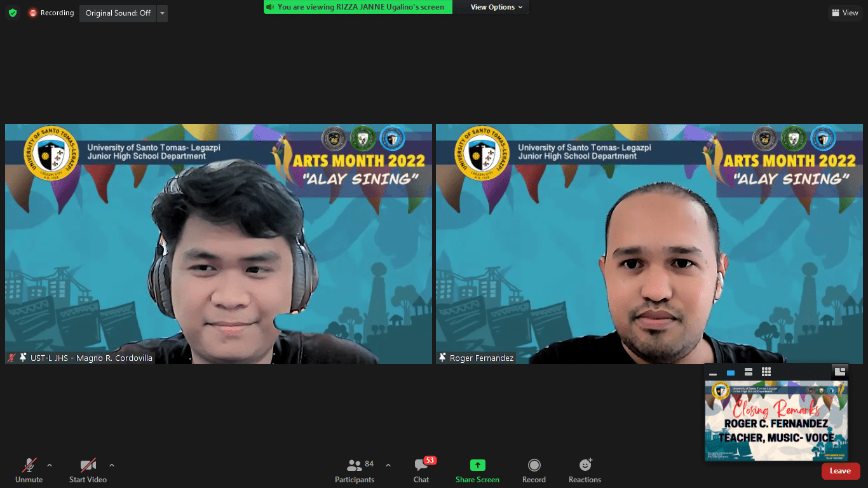
Task: Open dropdown arrow next to Original Sound
Action: pos(162,13)
